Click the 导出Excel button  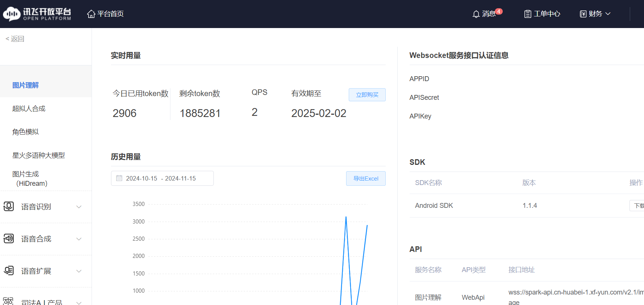coord(366,179)
